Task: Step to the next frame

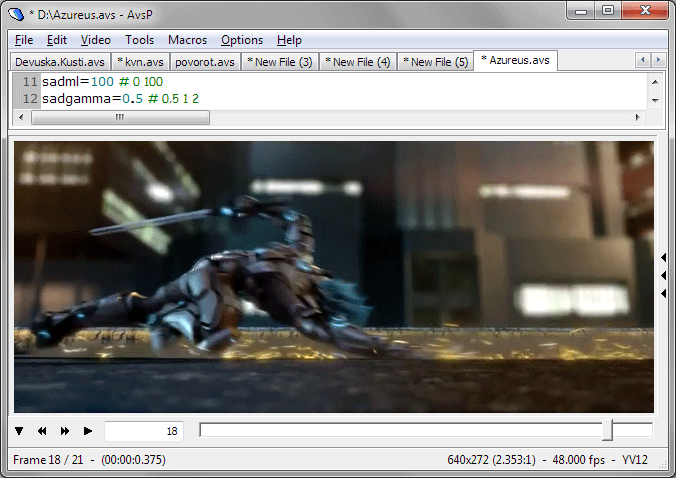Action: click(x=65, y=431)
